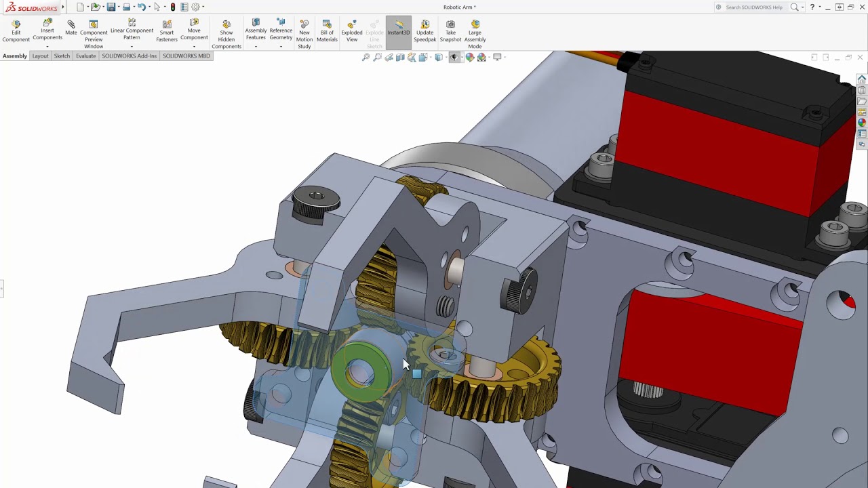The width and height of the screenshot is (868, 488).
Task: Toggle Large Assembly Mode
Action: 475,35
